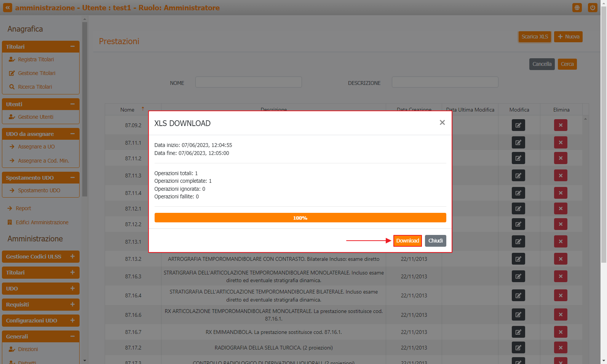Collapse the Titolari section in Anagrafica

tap(72, 46)
